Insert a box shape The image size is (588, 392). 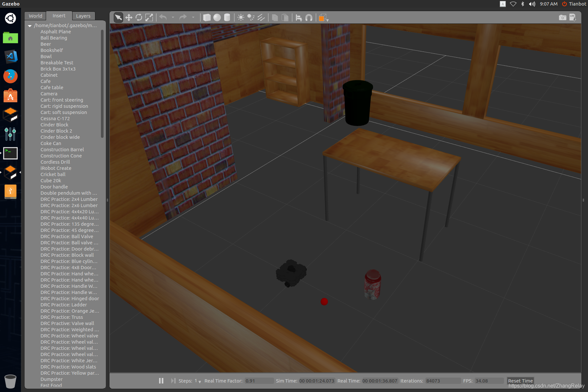tap(207, 17)
